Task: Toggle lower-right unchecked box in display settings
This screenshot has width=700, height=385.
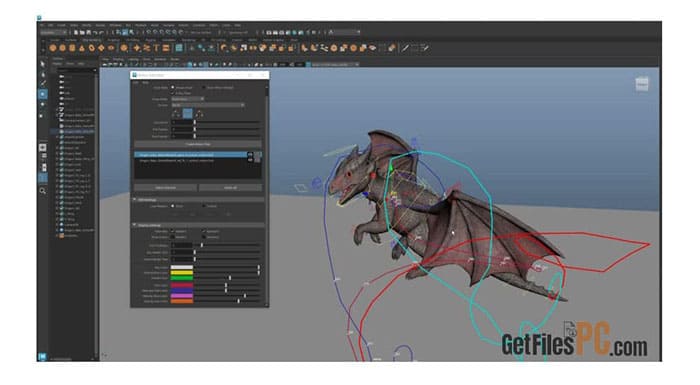Action: [x=204, y=237]
